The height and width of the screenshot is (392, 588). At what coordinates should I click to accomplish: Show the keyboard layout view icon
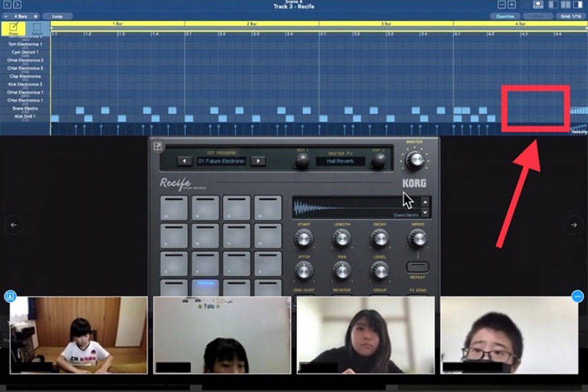click(538, 4)
